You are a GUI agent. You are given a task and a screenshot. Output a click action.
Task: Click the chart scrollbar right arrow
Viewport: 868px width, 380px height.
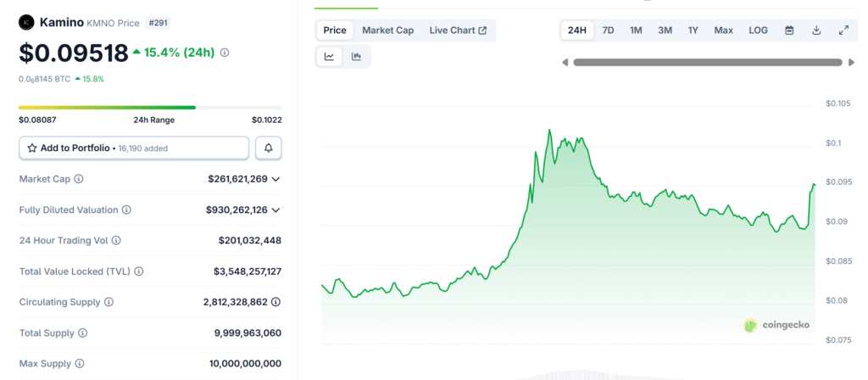click(851, 62)
